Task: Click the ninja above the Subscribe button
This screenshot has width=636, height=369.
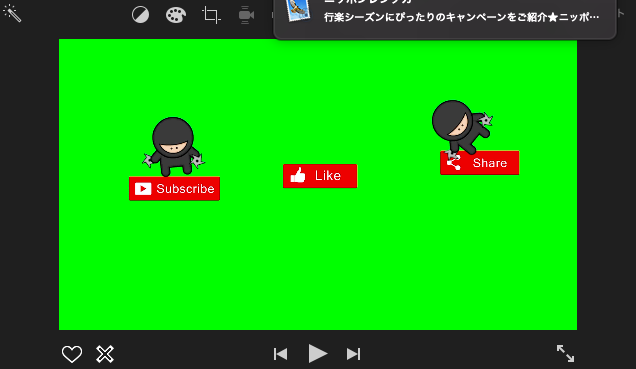Action: point(174,147)
